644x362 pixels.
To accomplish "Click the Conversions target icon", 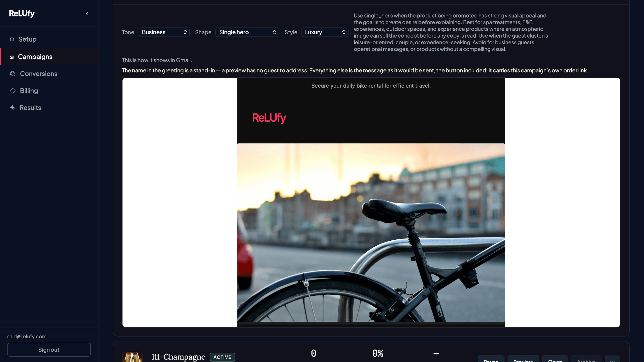I will click(x=13, y=74).
